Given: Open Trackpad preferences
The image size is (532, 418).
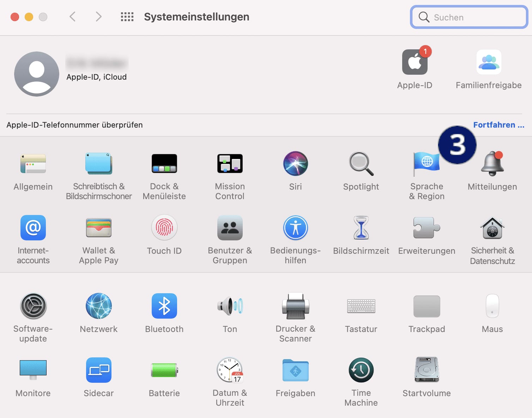Looking at the screenshot, I should point(427,306).
